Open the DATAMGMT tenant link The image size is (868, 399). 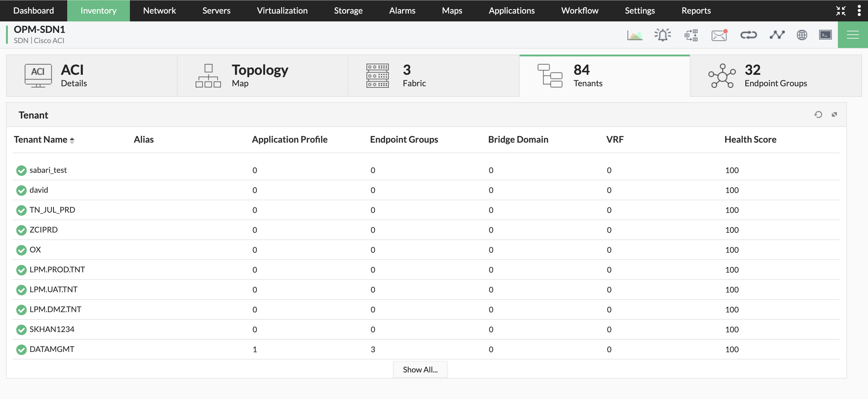pyautogui.click(x=52, y=349)
